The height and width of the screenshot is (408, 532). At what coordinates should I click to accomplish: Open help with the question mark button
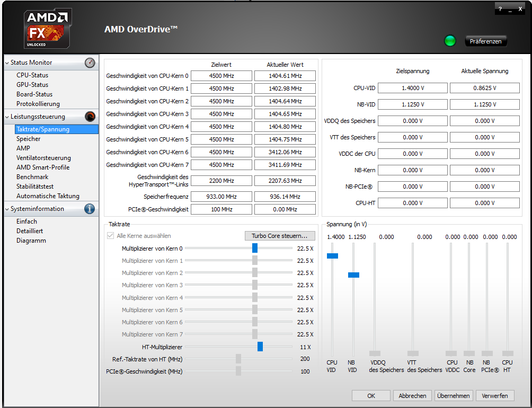[500, 9]
